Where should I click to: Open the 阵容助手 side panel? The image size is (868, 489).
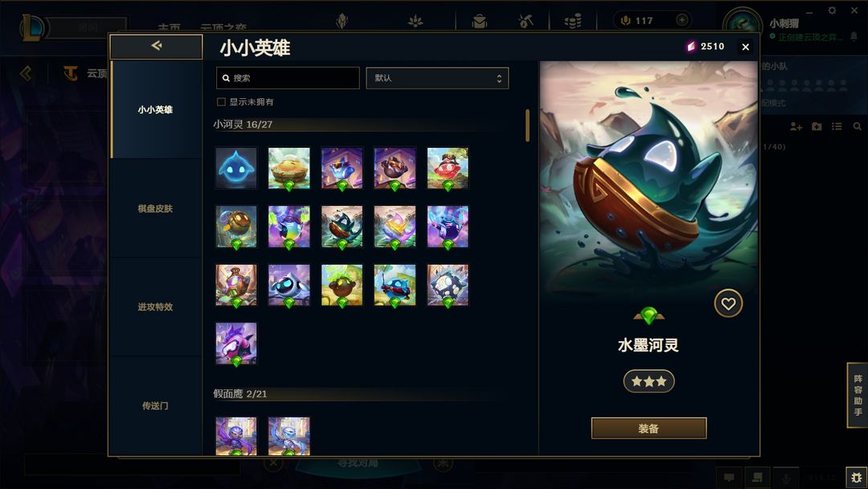[x=858, y=395]
